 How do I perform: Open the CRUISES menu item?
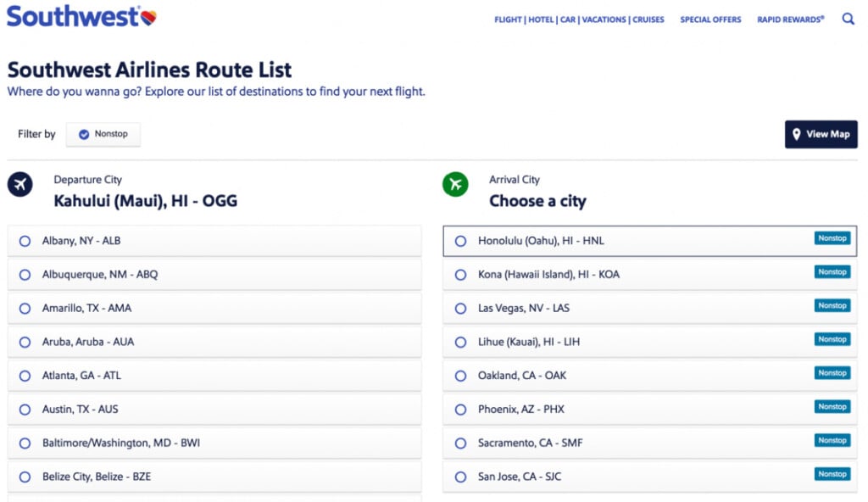click(648, 20)
